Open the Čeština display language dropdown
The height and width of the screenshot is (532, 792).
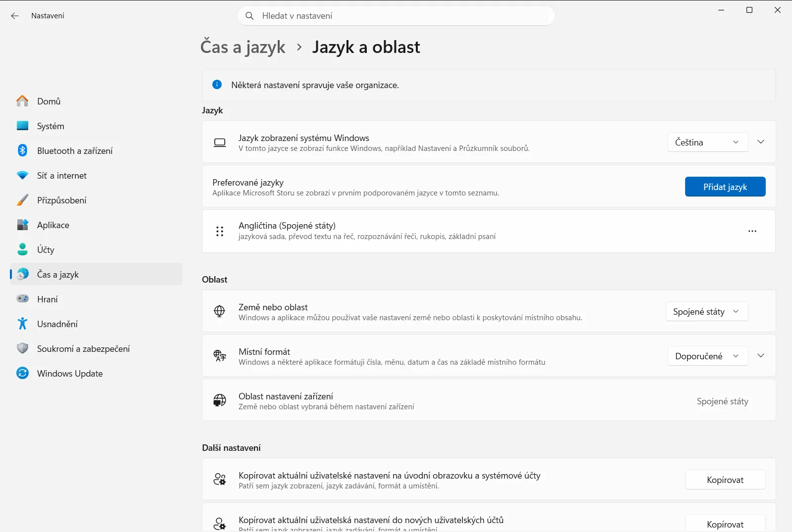[x=707, y=142]
